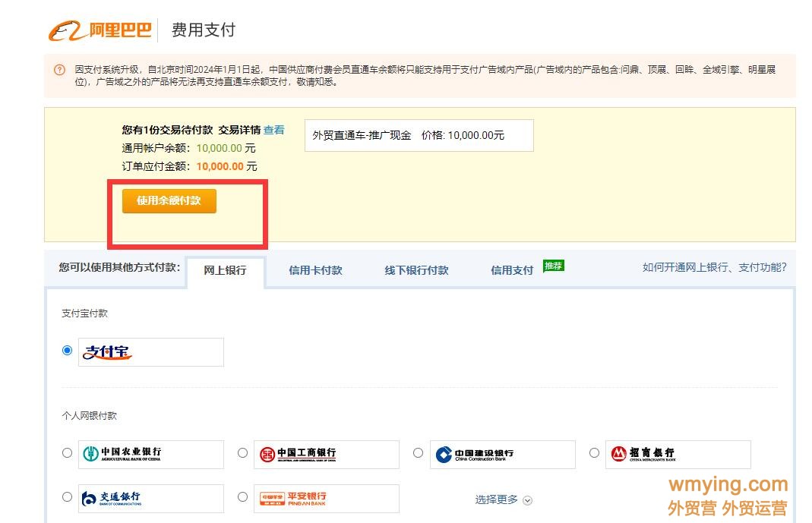Screen dimensions: 812x523
Task: Click the 订单应付金额 amount 10,000.00
Action: click(220, 166)
